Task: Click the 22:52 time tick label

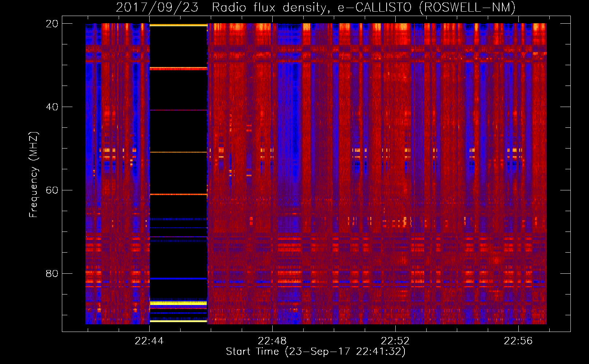Action: point(395,341)
